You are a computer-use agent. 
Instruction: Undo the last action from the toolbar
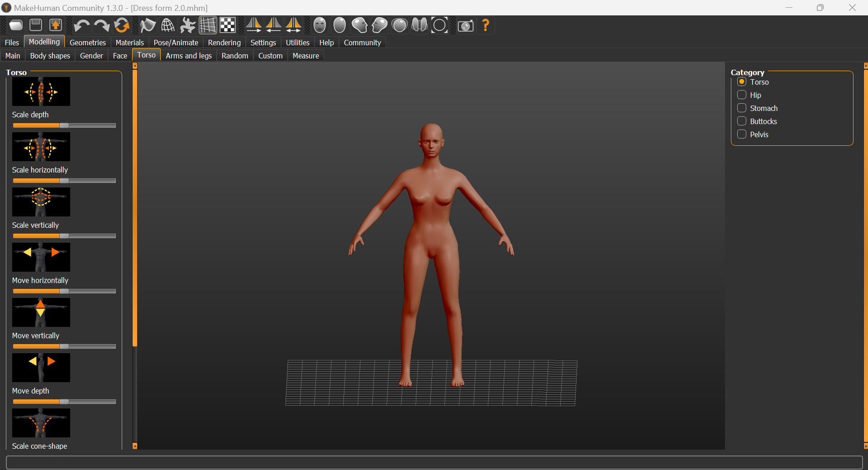[81, 25]
